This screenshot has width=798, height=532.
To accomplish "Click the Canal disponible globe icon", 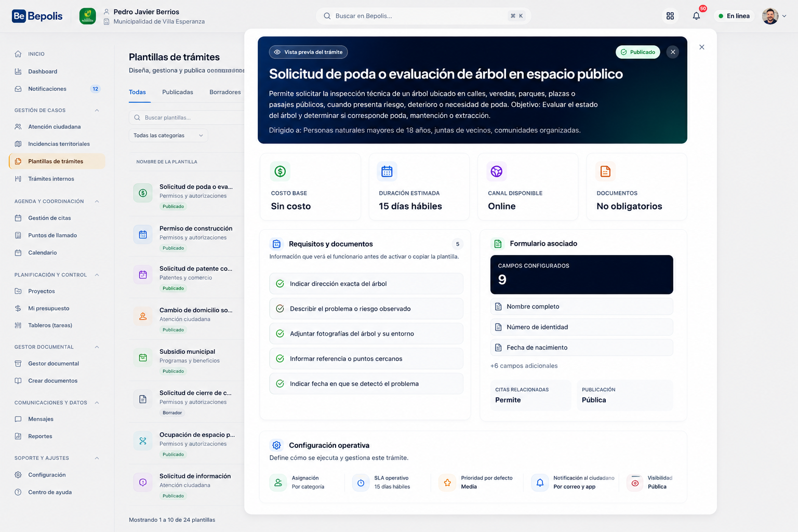I will tap(497, 171).
